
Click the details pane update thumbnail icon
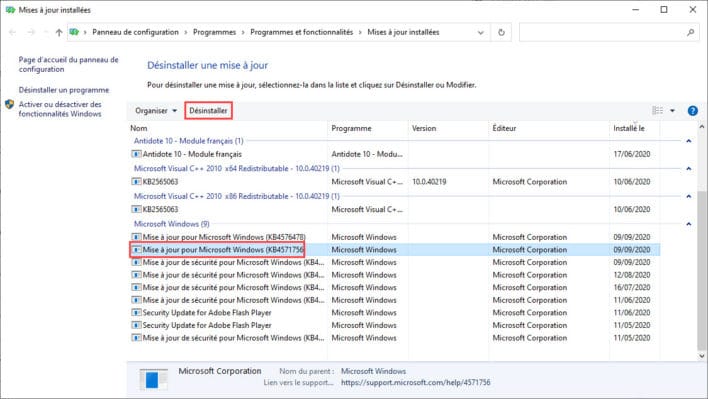(153, 379)
